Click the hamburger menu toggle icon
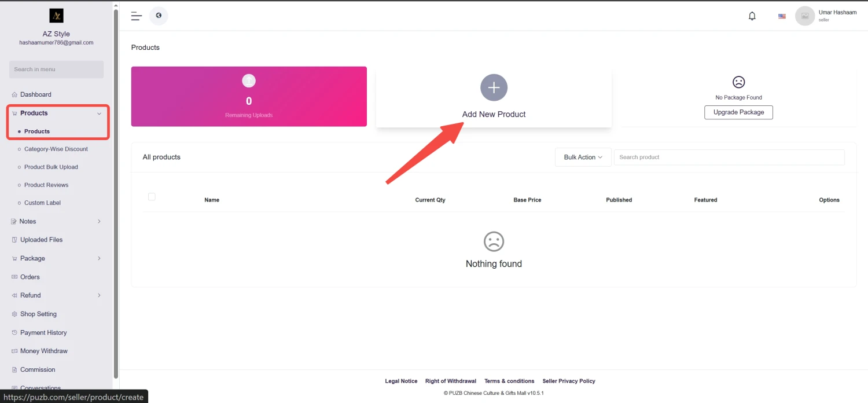Viewport: 868px width, 403px height. 137,16
